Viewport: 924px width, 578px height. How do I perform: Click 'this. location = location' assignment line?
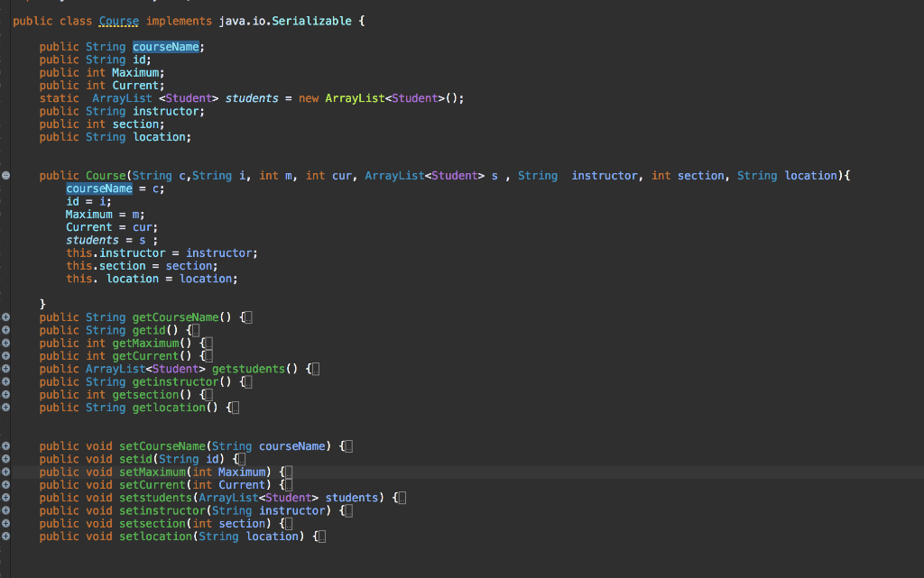[152, 279]
